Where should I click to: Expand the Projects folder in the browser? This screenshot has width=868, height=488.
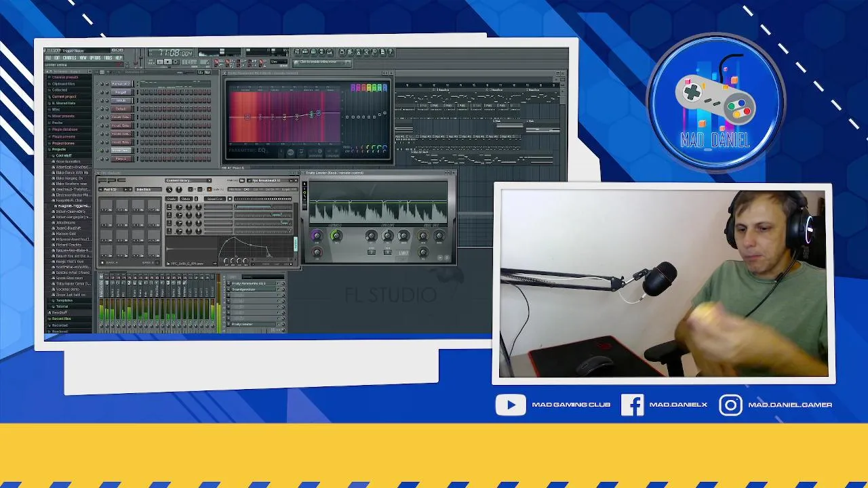click(59, 149)
